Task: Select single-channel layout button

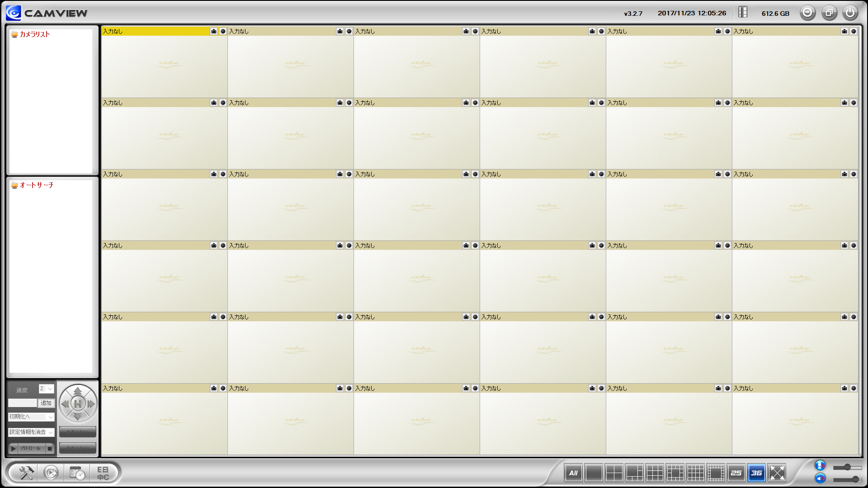Action: 594,473
